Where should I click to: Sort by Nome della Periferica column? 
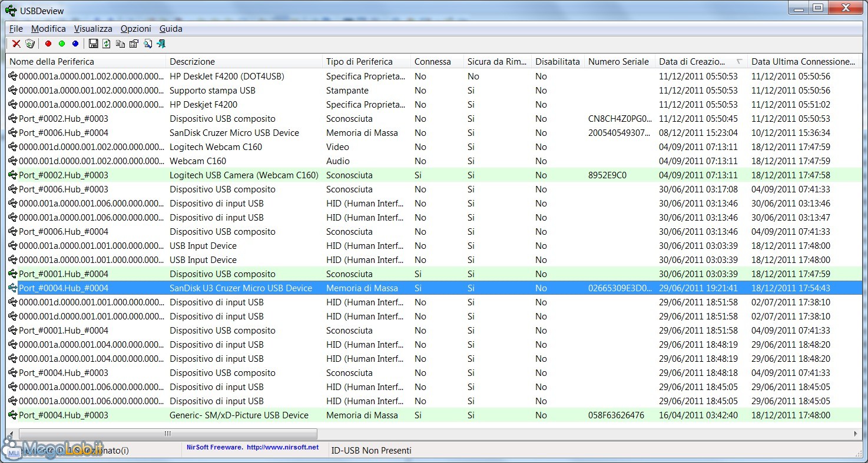(x=87, y=61)
